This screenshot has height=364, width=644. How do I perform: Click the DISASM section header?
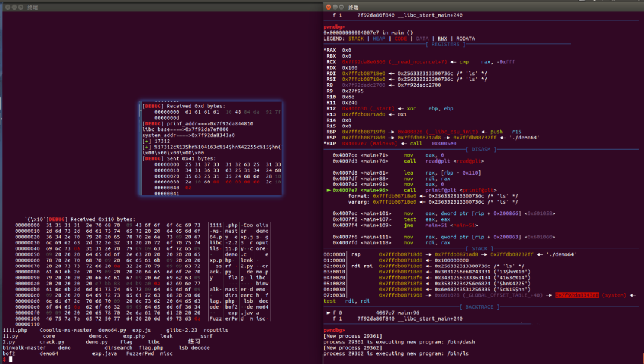coord(481,150)
